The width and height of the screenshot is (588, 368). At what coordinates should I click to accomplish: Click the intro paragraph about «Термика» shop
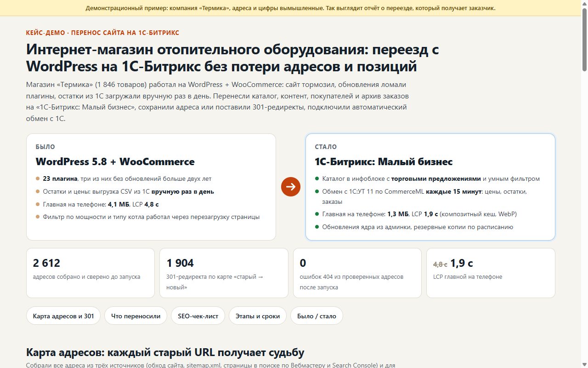click(x=217, y=102)
